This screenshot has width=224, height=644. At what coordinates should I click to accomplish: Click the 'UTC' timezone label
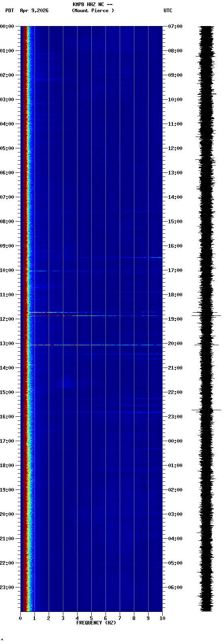coord(168,11)
